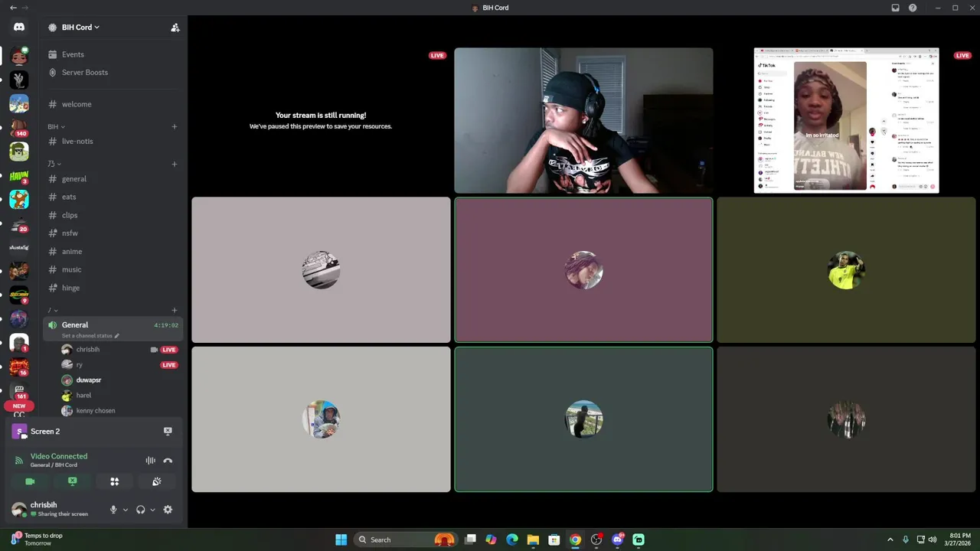Toggle screen sharing button
The width and height of the screenshot is (980, 551).
click(x=73, y=481)
